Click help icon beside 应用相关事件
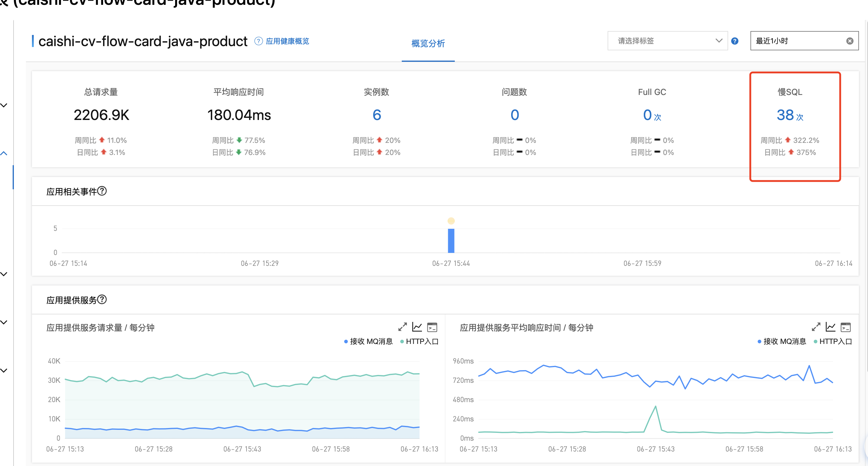 [102, 191]
